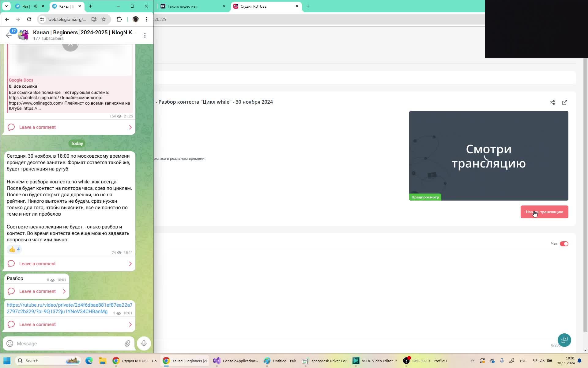This screenshot has width=588, height=368.
Task: Click the Начать трансляцию button
Action: [544, 212]
